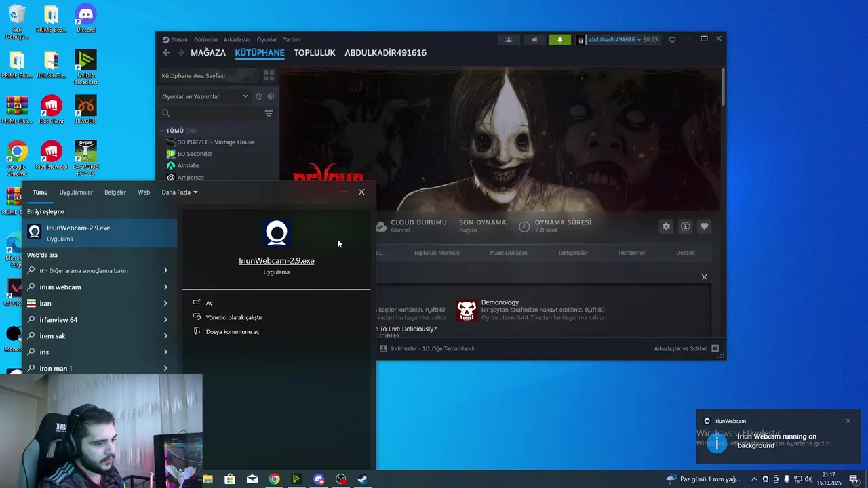This screenshot has height=488, width=868.
Task: Open Steam downloads icon in bottom bar
Action: click(x=383, y=348)
